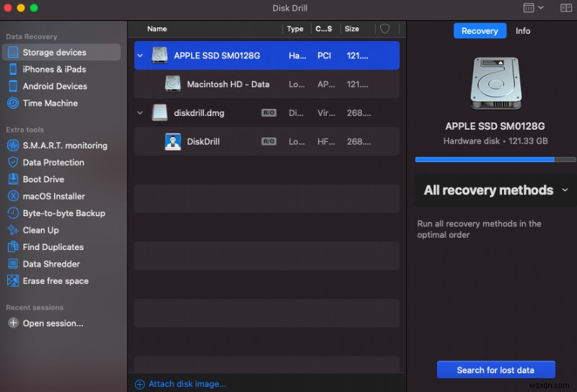Image resolution: width=577 pixels, height=392 pixels.
Task: Click the Data Protection shield icon
Action: coord(13,162)
